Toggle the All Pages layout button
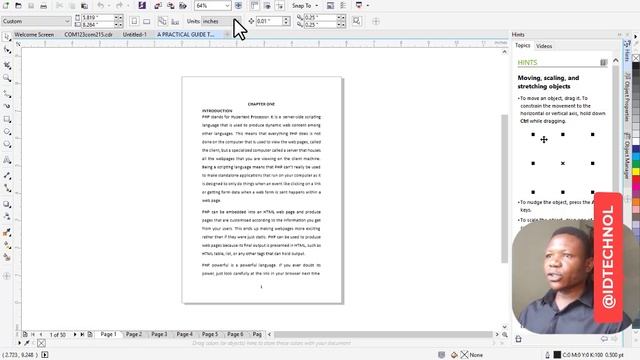 [162, 21]
